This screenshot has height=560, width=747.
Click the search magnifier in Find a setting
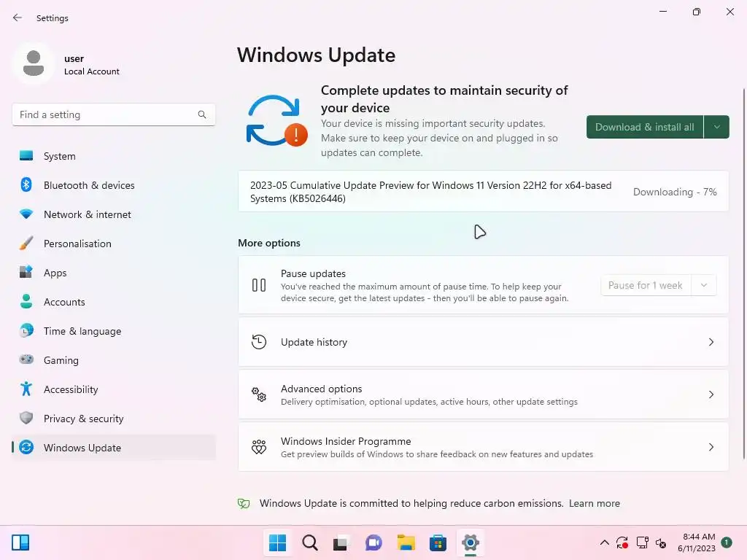(202, 114)
